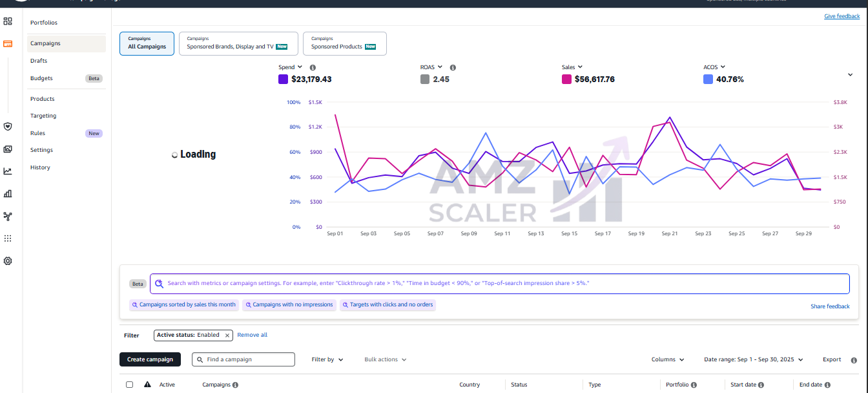Screen dimensions: 868x393
Task: Click the info icon next to Portfolio column
Action: pyautogui.click(x=693, y=385)
